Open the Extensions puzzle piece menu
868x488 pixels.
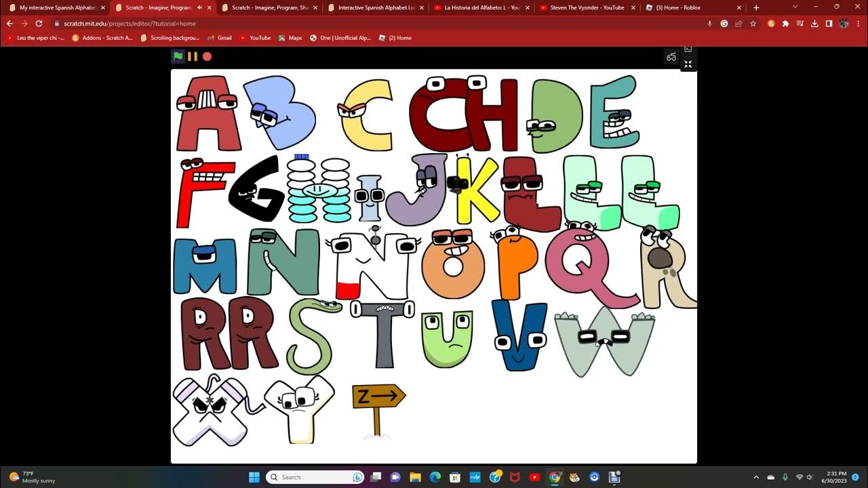[785, 23]
